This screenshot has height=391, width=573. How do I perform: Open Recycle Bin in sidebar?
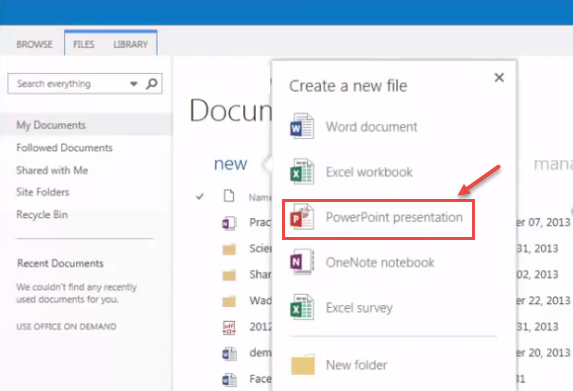pyautogui.click(x=42, y=215)
